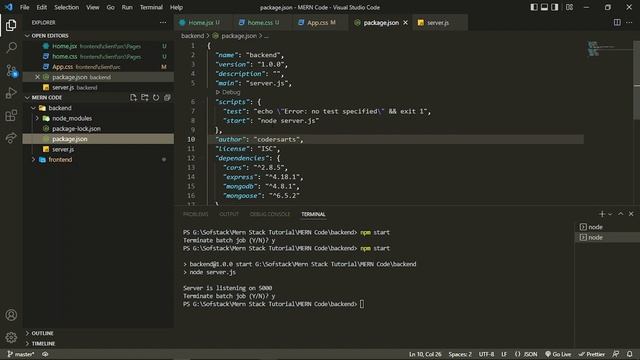640x360 pixels.
Task: Toggle the bottom panel layout icon
Action: pos(544,7)
